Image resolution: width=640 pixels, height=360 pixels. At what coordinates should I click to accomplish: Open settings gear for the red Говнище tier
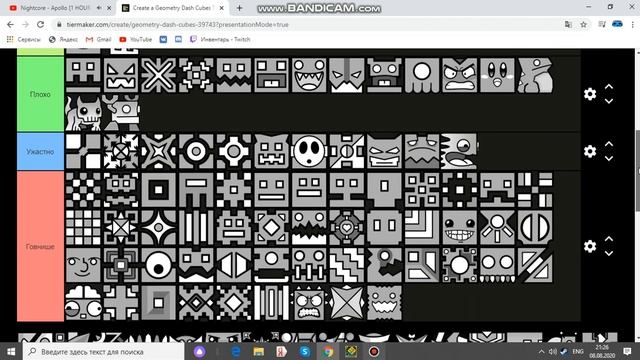click(x=590, y=246)
